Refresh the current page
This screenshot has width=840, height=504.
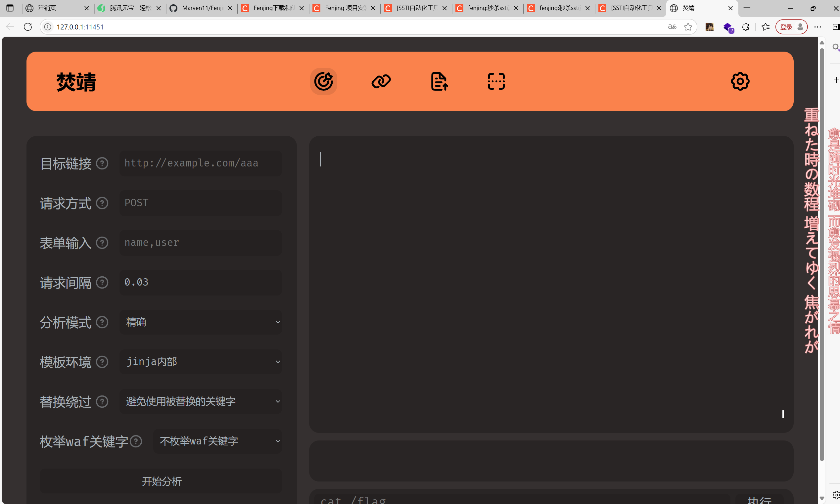tap(28, 26)
